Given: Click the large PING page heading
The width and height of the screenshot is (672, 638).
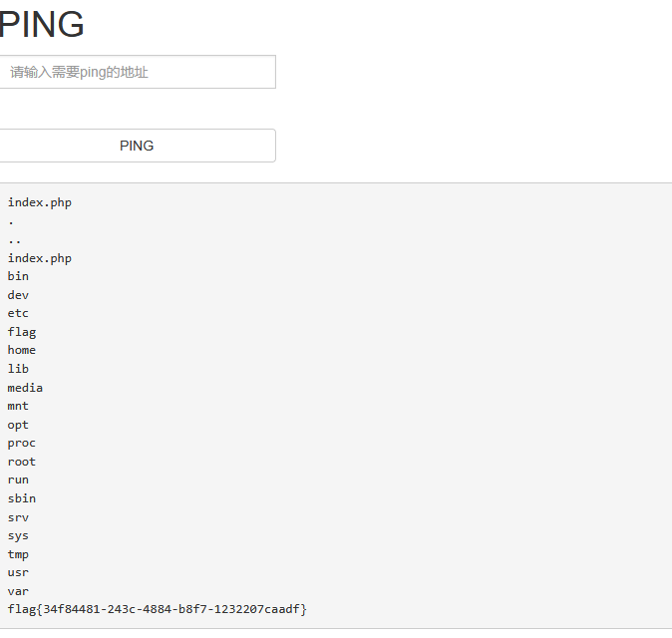Looking at the screenshot, I should (42, 24).
